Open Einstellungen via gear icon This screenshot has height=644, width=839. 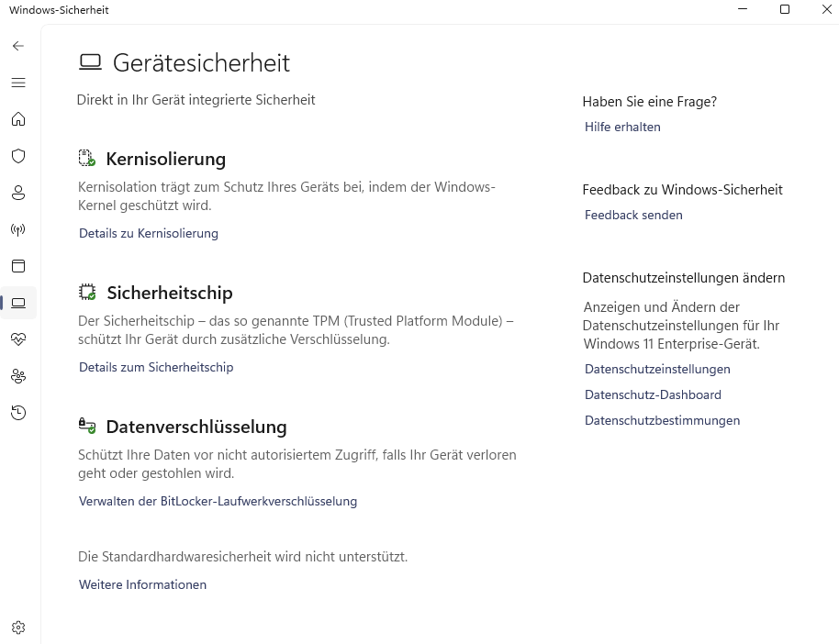18,627
